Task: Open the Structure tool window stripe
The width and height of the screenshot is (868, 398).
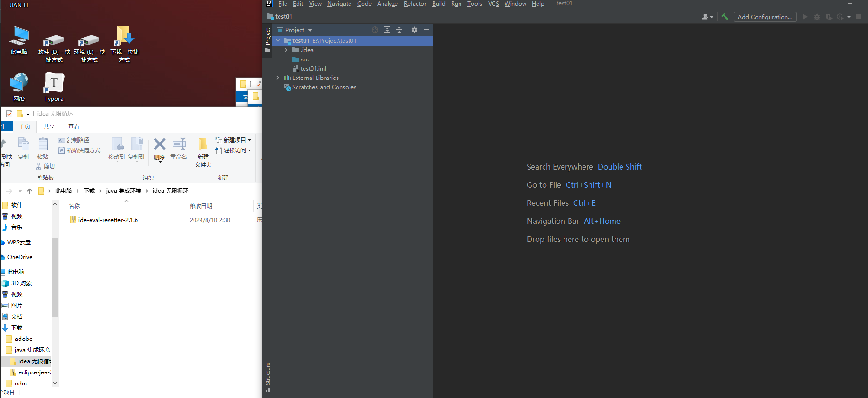Action: pos(268,377)
